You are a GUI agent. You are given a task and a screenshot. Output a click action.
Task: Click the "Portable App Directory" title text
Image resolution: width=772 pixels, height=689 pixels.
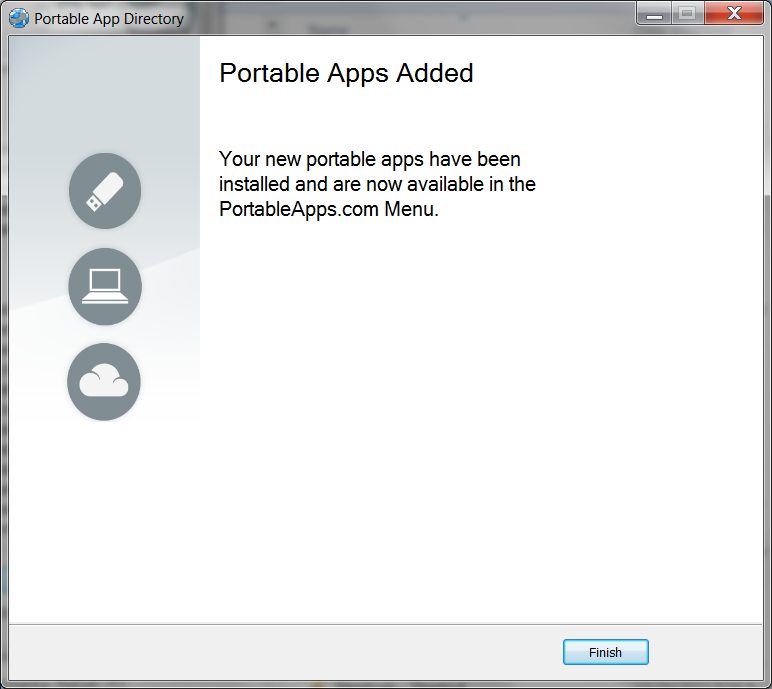[109, 19]
